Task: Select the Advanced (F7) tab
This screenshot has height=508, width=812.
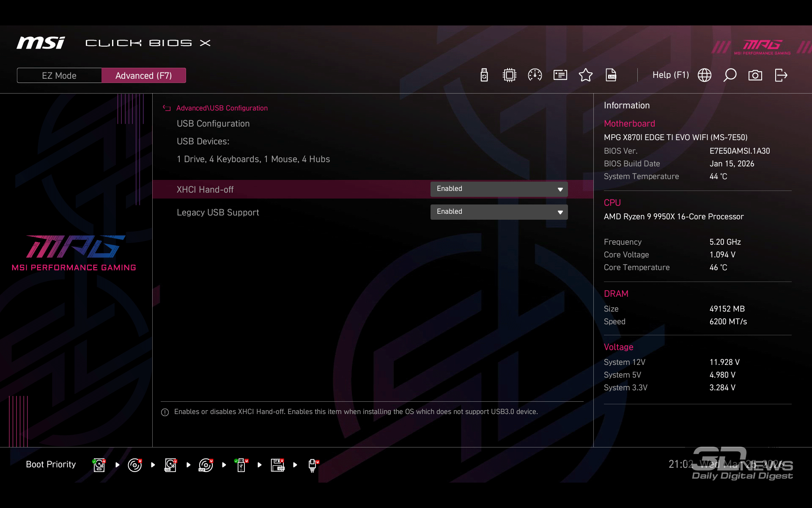Action: click(x=143, y=75)
